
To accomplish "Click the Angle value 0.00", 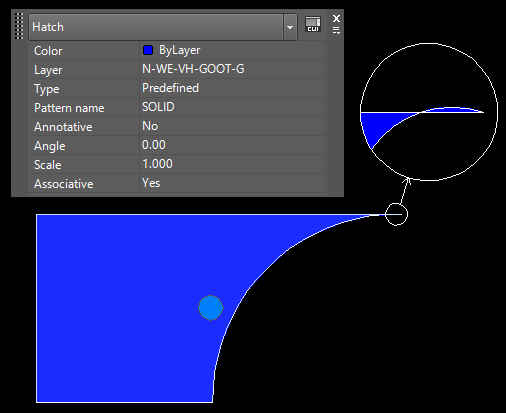I will (x=154, y=145).
